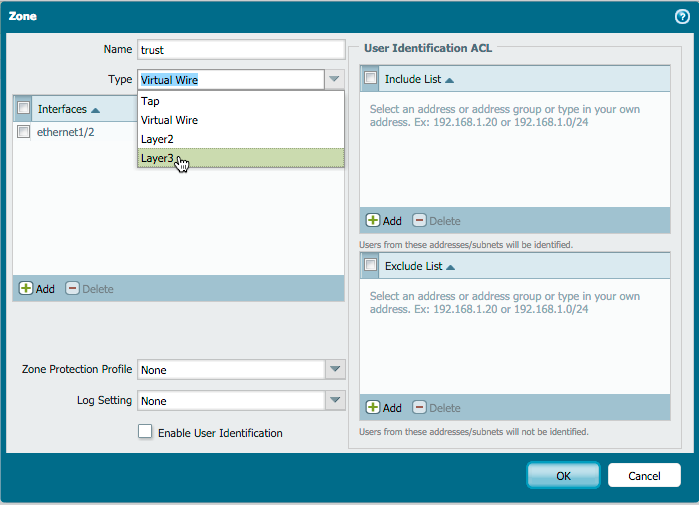Click the Name field containing trust
699x505 pixels.
pos(241,49)
